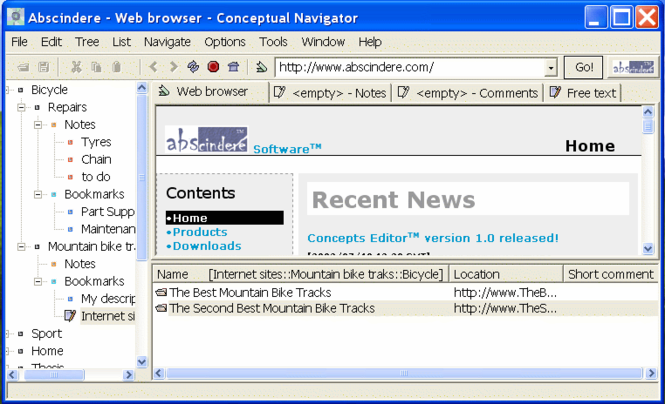Collapse the Bookmarks node under Mountain bike
The height and width of the screenshot is (404, 665).
pos(38,281)
